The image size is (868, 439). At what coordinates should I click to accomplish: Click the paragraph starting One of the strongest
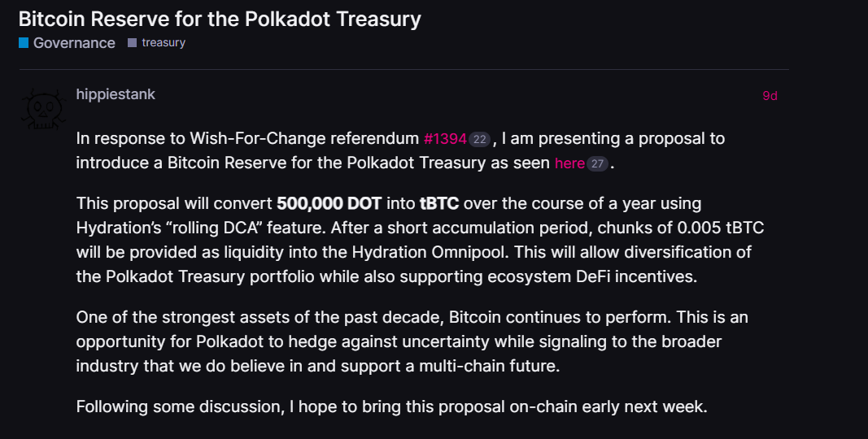pyautogui.click(x=412, y=341)
